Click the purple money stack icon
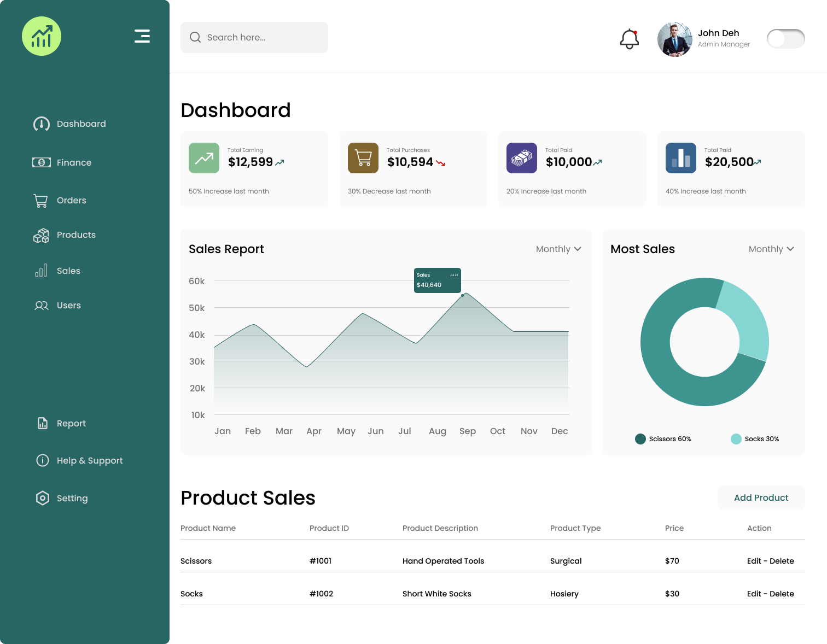This screenshot has height=644, width=827. (x=522, y=158)
